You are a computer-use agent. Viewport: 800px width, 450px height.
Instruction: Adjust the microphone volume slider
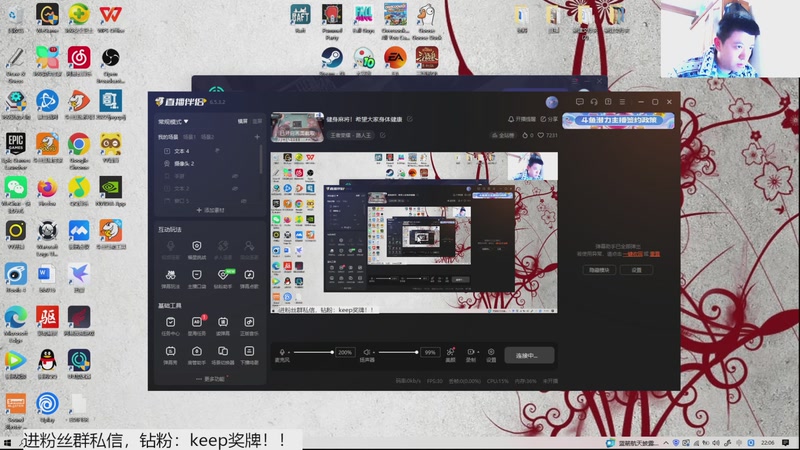click(x=313, y=352)
